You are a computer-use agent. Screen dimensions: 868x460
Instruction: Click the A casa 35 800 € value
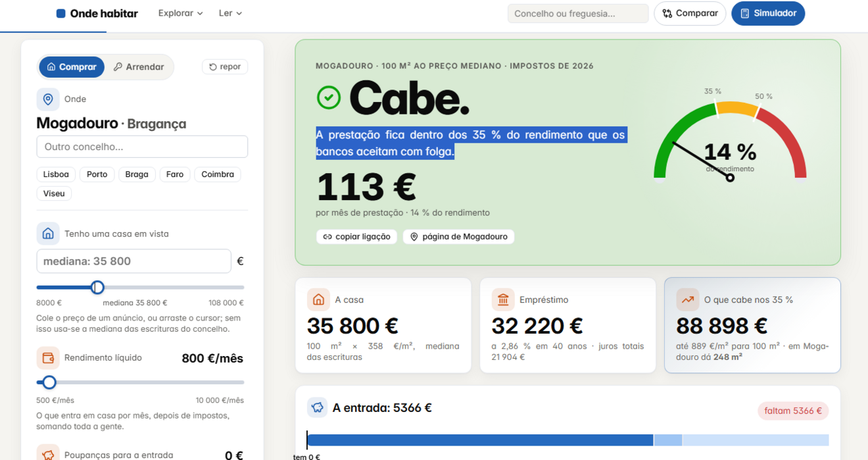tap(352, 326)
